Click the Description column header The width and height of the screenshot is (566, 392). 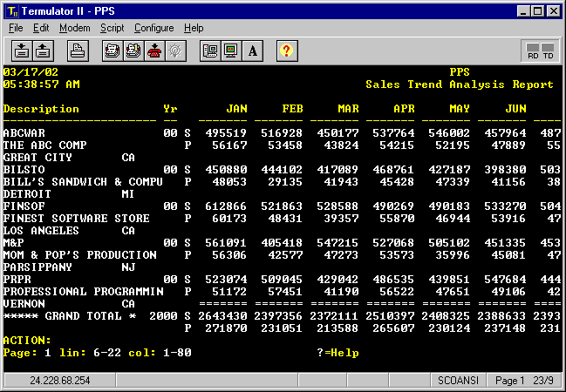click(x=41, y=109)
